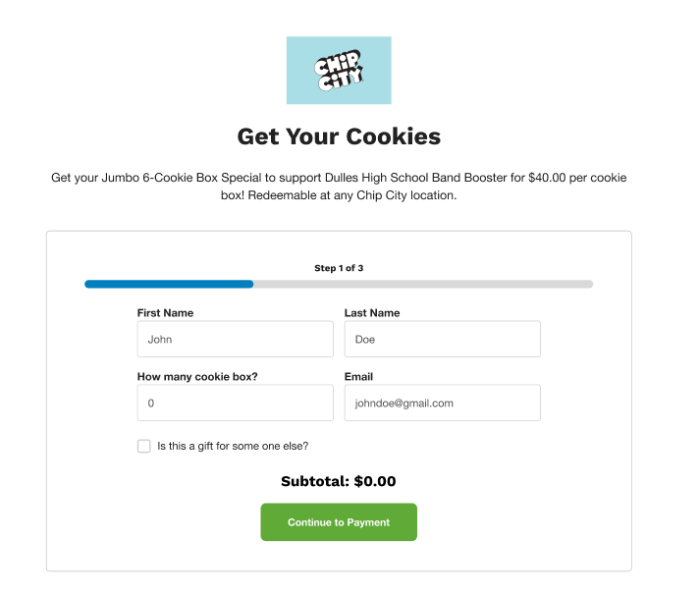Click the "First Name" field label
This screenshot has width=700, height=594.
point(165,313)
